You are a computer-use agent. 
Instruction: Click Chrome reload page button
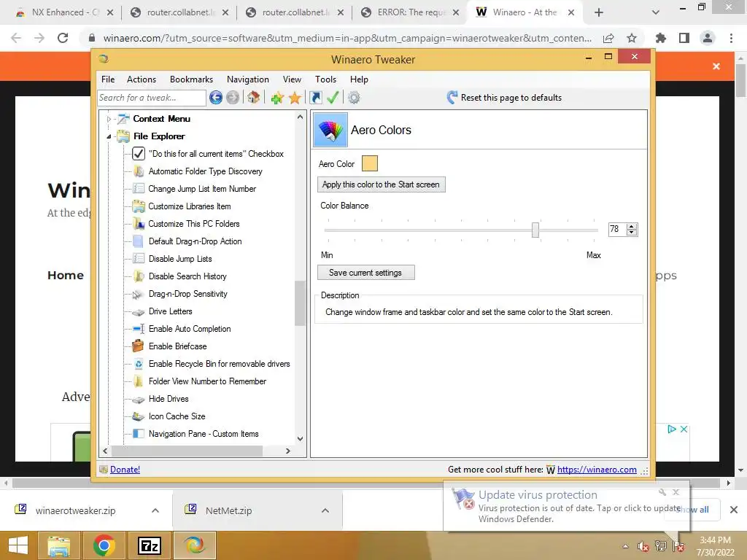(63, 38)
